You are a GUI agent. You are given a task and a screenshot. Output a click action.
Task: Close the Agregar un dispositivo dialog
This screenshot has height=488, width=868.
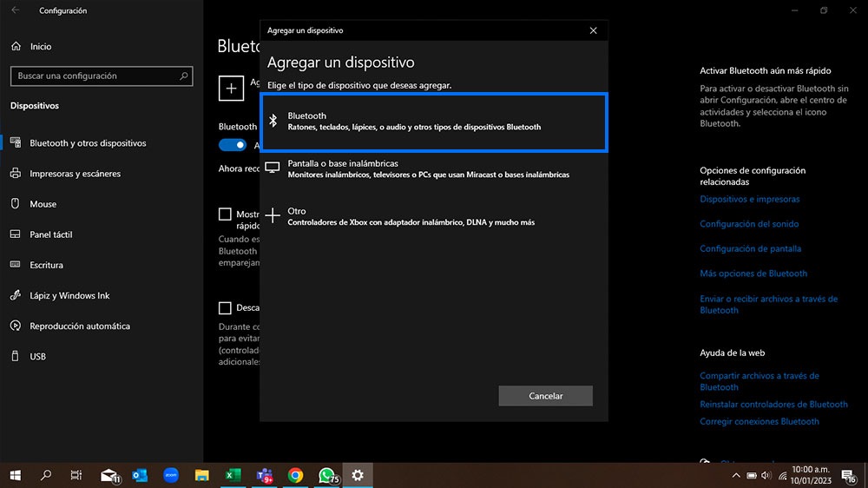(593, 30)
